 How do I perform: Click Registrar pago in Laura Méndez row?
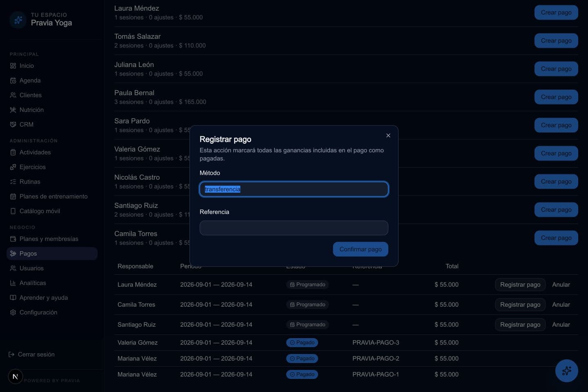click(x=520, y=285)
